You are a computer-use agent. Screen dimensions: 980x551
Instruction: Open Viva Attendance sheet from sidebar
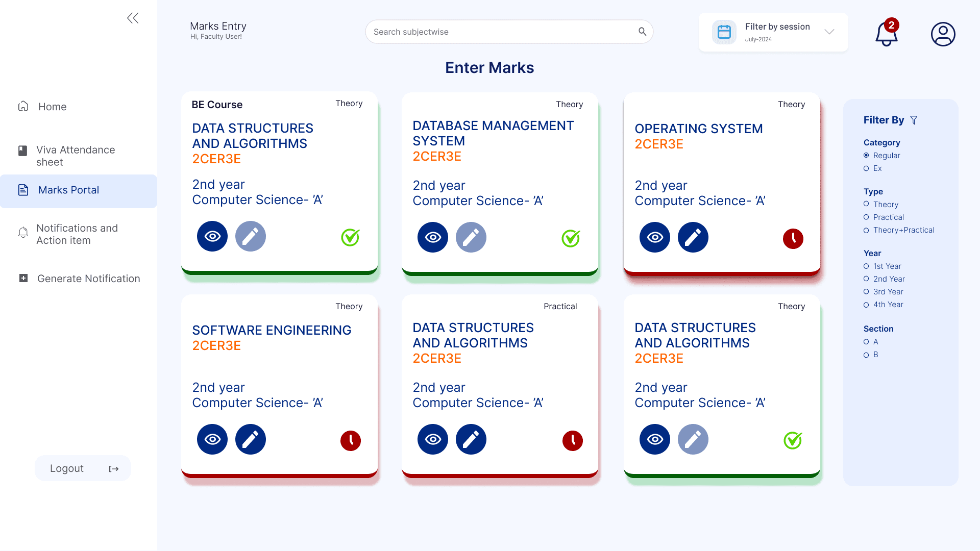[76, 156]
